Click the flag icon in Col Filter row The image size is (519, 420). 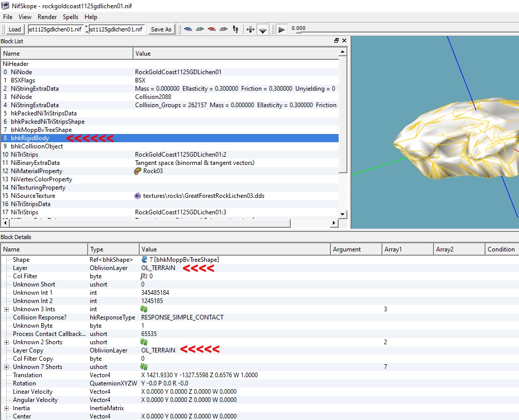coord(144,276)
